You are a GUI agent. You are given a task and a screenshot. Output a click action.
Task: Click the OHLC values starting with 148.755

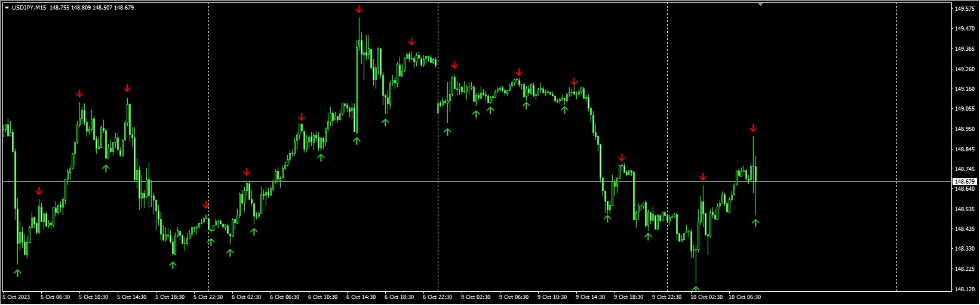[92, 8]
